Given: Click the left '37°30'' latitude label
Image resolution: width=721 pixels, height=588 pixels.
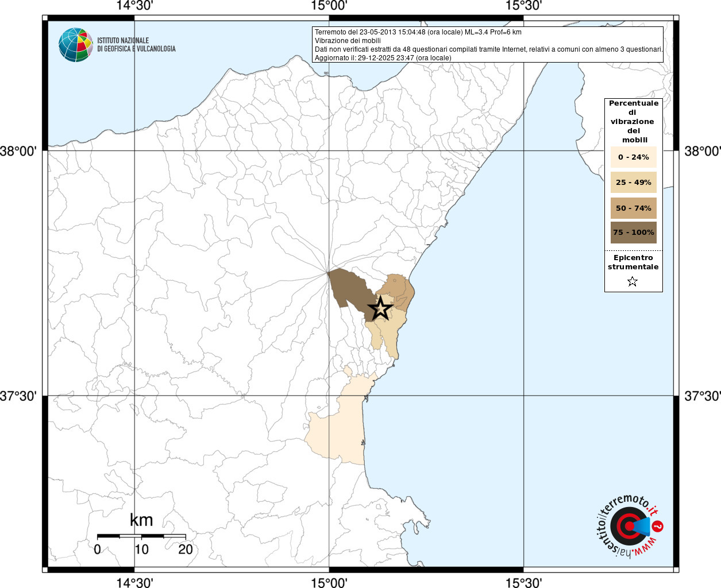Looking at the screenshot, I should point(18,396).
